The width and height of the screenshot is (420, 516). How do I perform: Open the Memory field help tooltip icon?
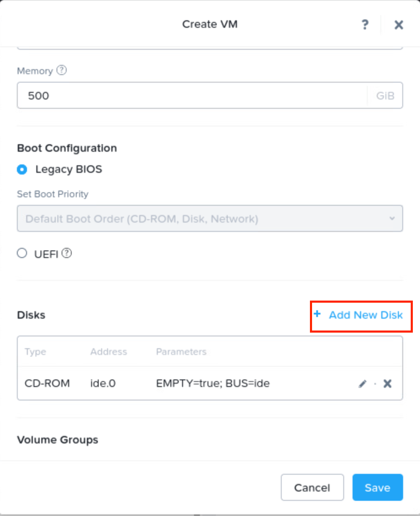click(x=62, y=70)
